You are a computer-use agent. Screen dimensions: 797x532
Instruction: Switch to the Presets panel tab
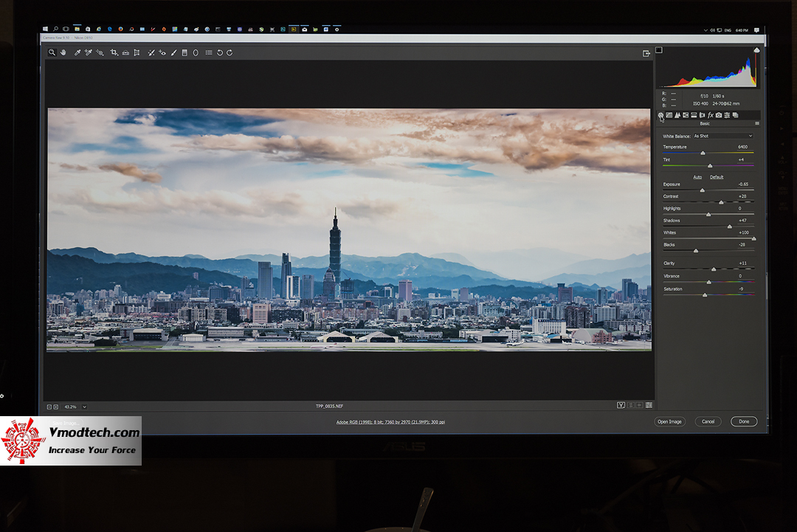click(727, 115)
